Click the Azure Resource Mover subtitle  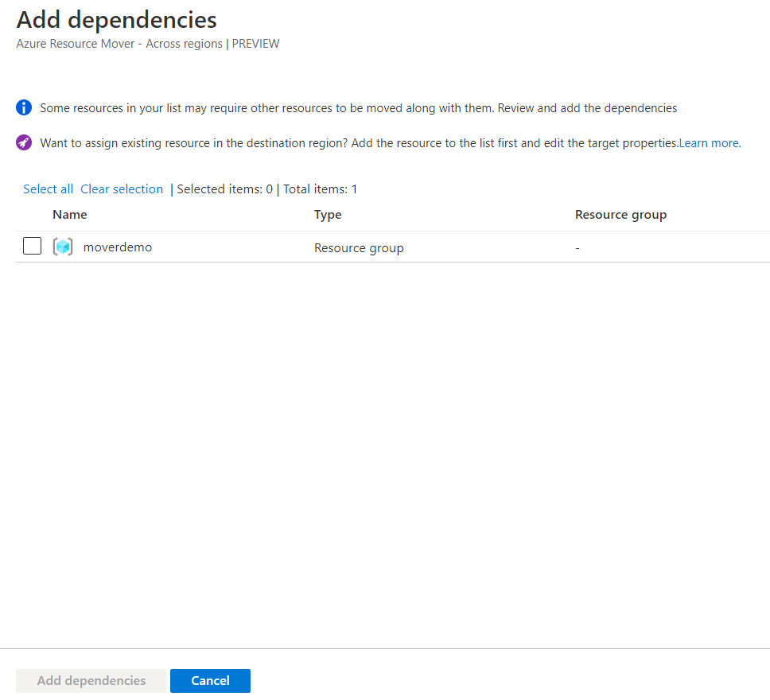(148, 44)
